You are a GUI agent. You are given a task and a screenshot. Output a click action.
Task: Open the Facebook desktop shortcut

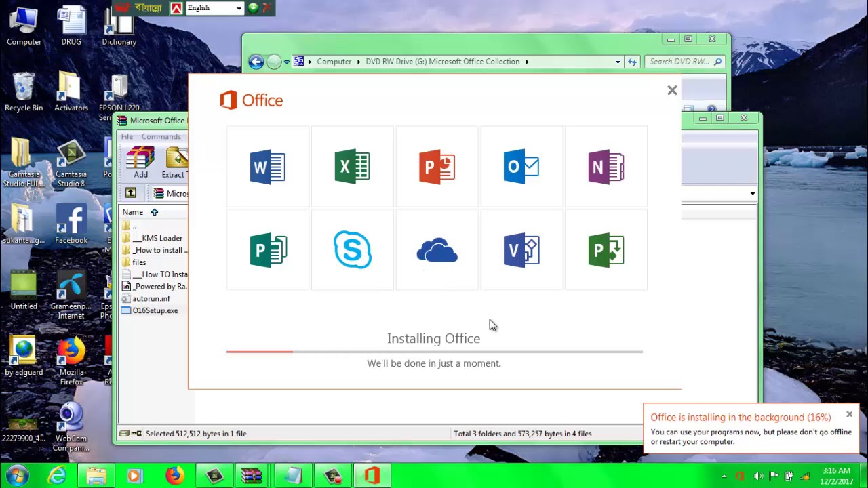71,224
